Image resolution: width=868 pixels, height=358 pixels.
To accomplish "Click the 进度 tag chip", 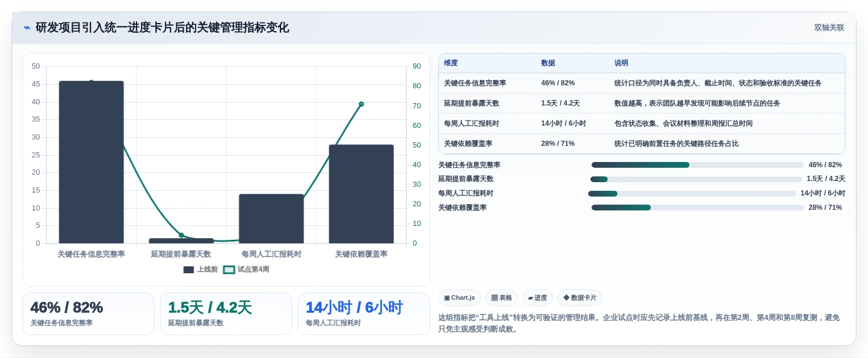I will [x=537, y=297].
